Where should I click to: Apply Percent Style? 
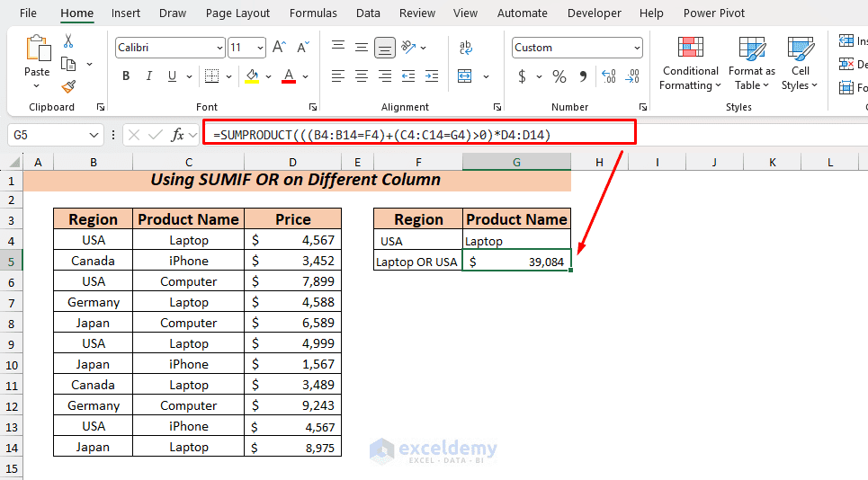559,76
